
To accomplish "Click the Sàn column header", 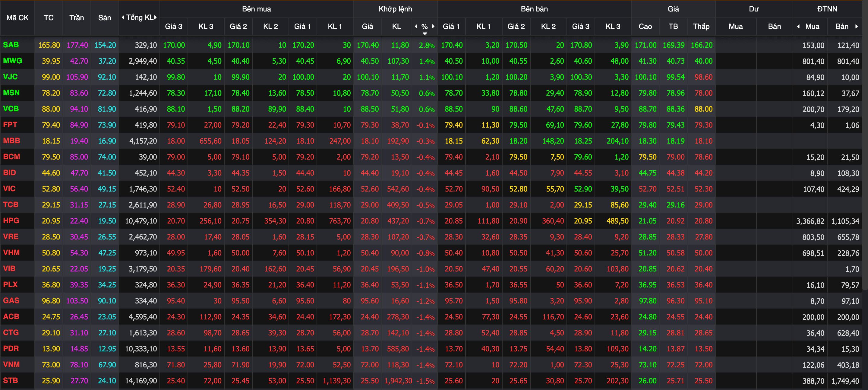I will [x=104, y=18].
